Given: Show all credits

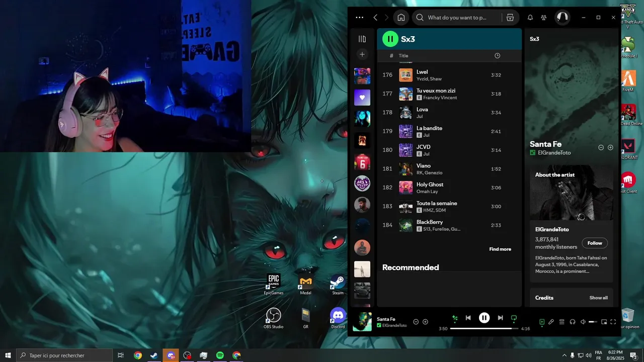Looking at the screenshot, I should click(x=598, y=298).
